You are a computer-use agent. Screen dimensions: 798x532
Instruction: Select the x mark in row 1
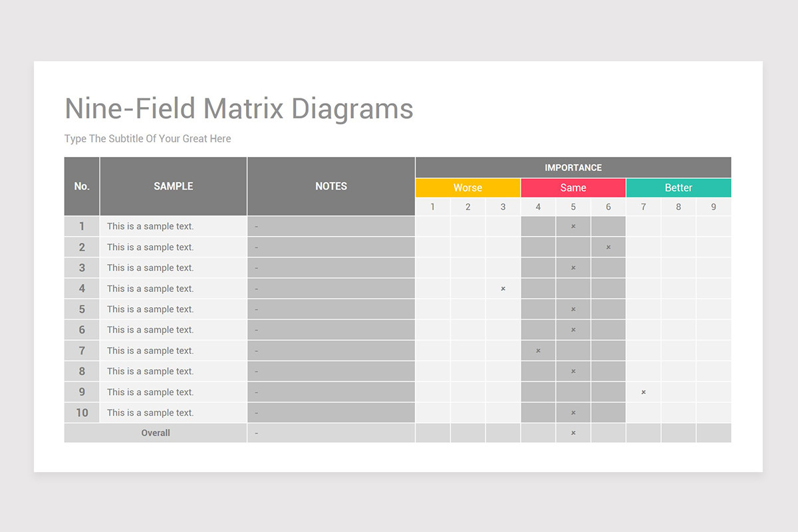[x=573, y=226]
